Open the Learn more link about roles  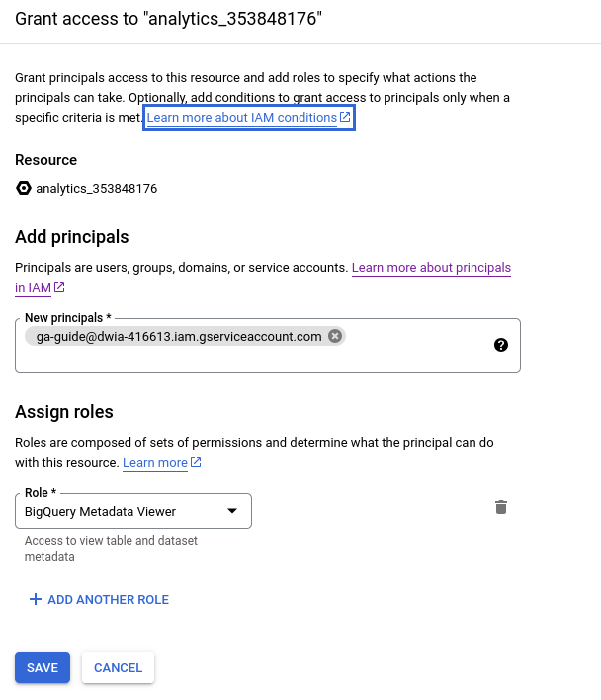point(155,463)
